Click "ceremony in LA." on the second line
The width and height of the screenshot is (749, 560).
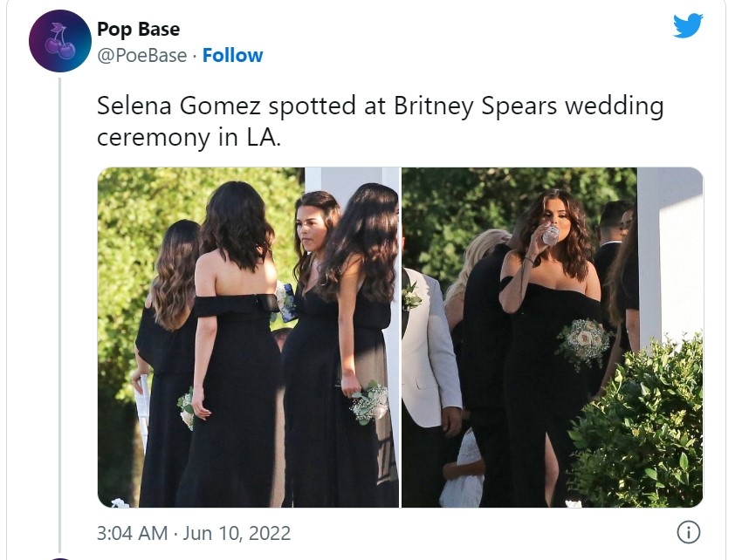pyautogui.click(x=189, y=138)
